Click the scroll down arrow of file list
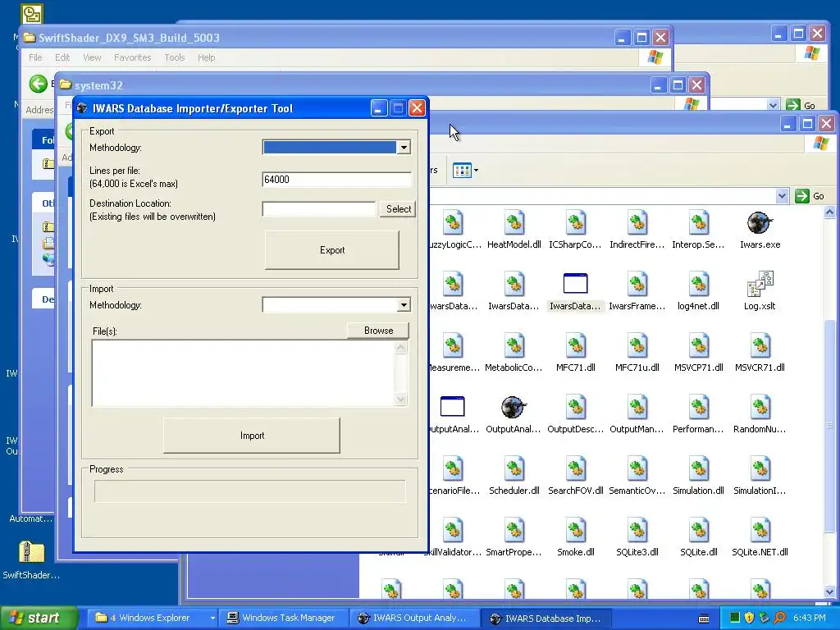The image size is (840, 630). click(829, 592)
